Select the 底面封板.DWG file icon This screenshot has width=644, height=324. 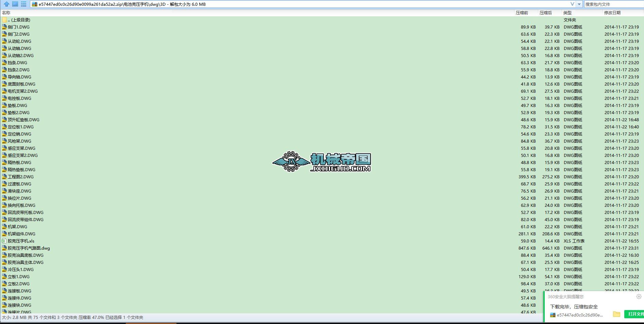pos(4,84)
